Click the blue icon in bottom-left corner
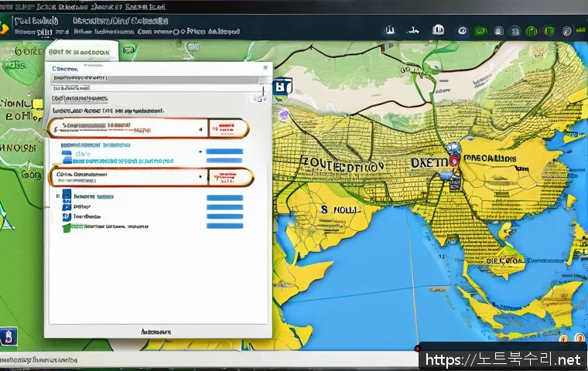The height and width of the screenshot is (371, 588). tap(9, 336)
